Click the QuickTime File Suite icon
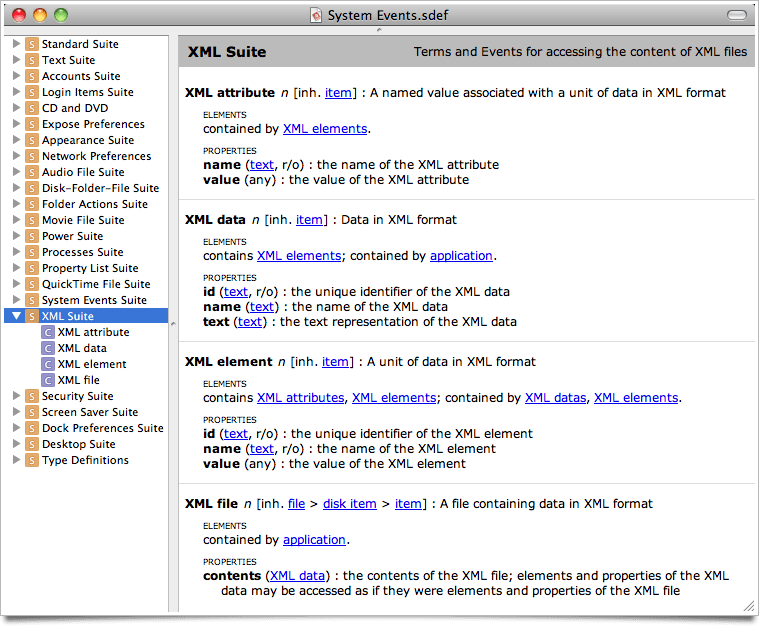Viewport: 759px width, 626px height. 31,284
